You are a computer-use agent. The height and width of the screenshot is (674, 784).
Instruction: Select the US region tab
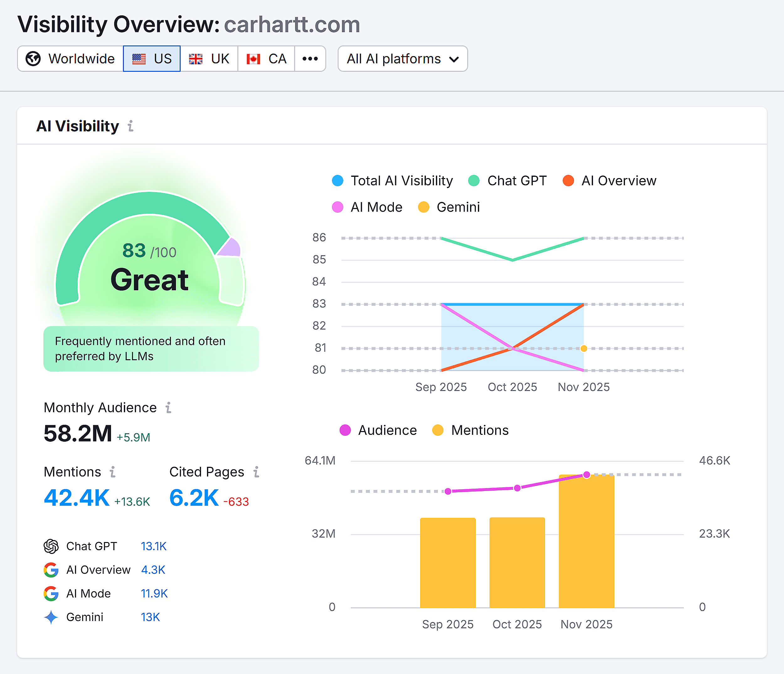[151, 59]
